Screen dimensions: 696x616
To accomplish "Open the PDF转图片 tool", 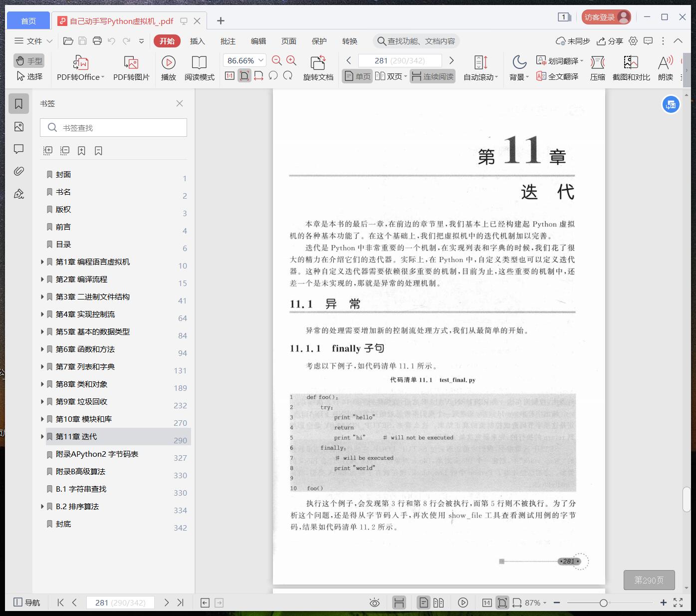I will [131, 68].
